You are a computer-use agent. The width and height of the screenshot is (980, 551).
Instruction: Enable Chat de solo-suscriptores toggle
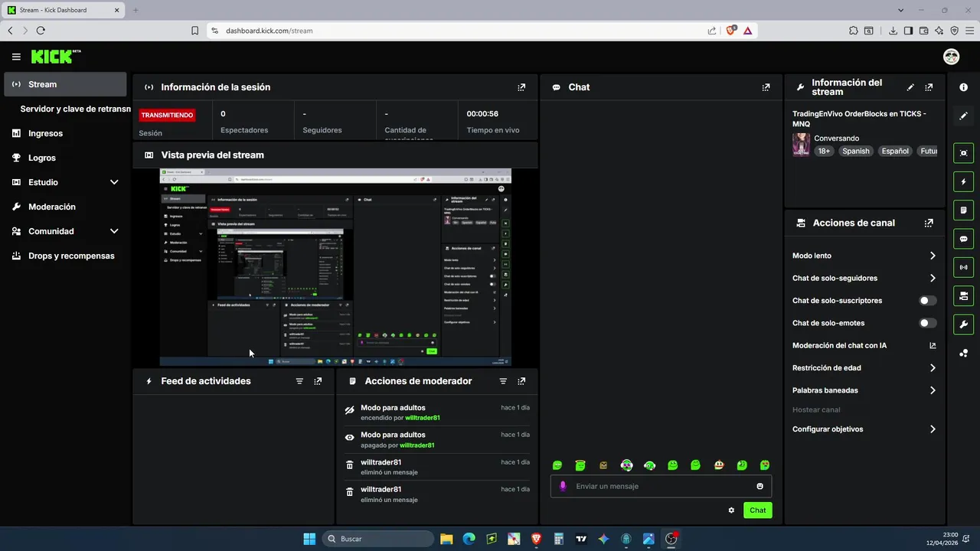tap(927, 301)
